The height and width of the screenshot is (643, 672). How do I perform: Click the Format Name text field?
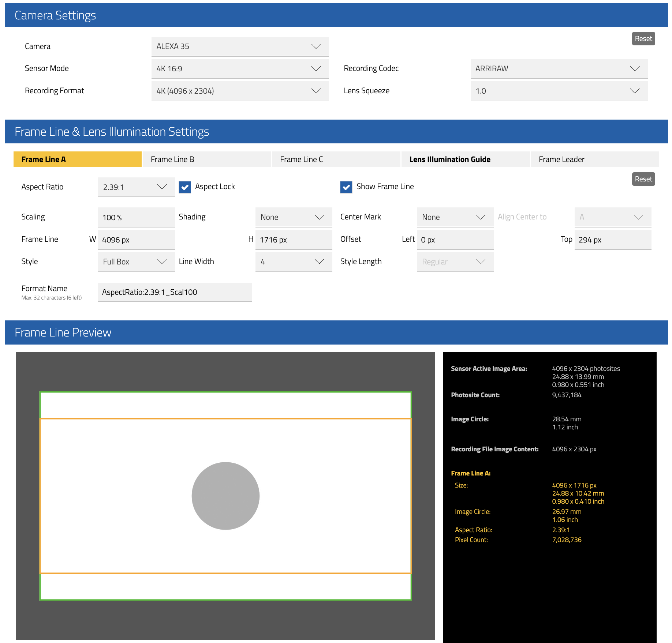175,292
